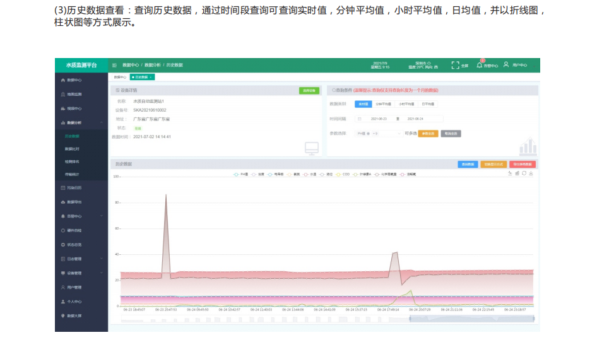Click end date 2021-06-24 input
The height and width of the screenshot is (364, 597).
tap(415, 119)
